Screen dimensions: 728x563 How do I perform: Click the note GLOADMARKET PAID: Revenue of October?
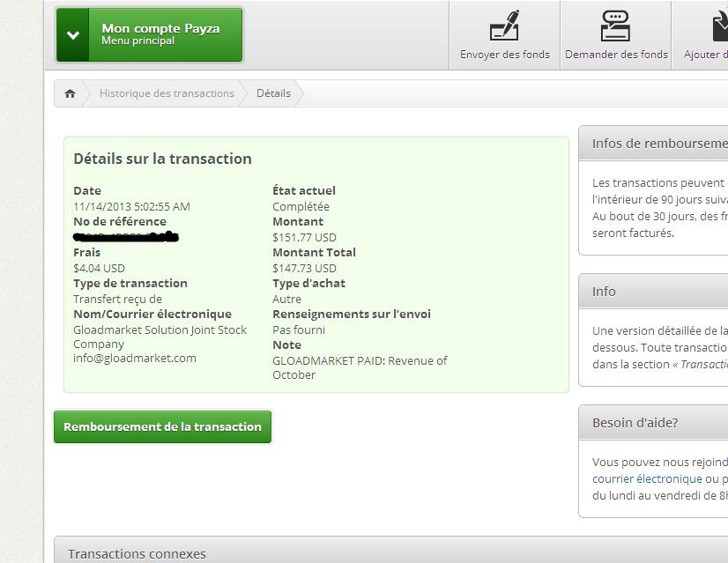[360, 367]
